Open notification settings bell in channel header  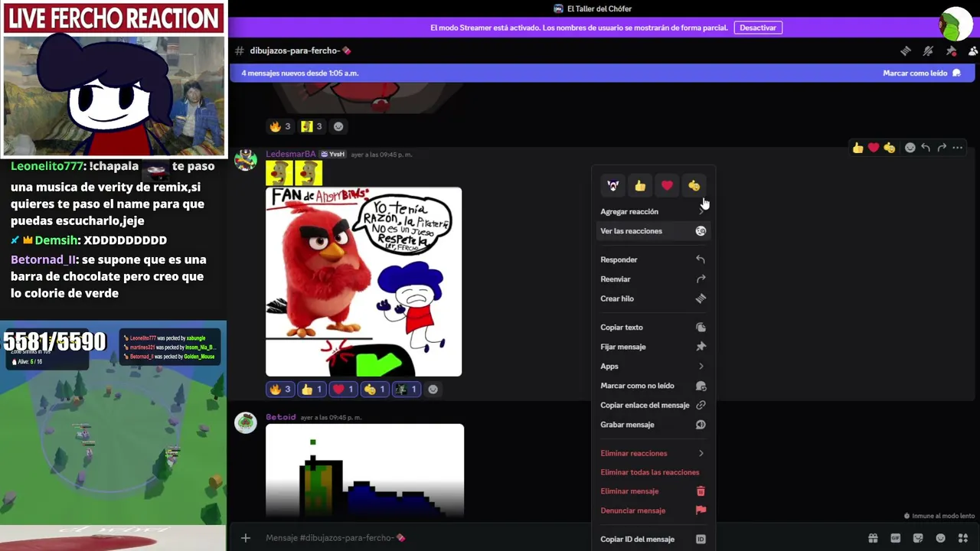pyautogui.click(x=928, y=51)
